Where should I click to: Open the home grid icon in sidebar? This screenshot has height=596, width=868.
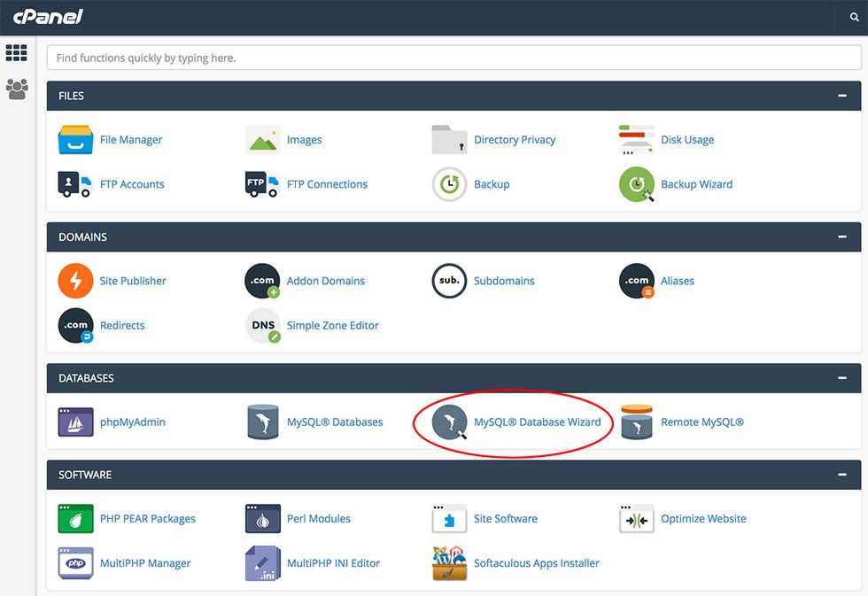pyautogui.click(x=17, y=52)
